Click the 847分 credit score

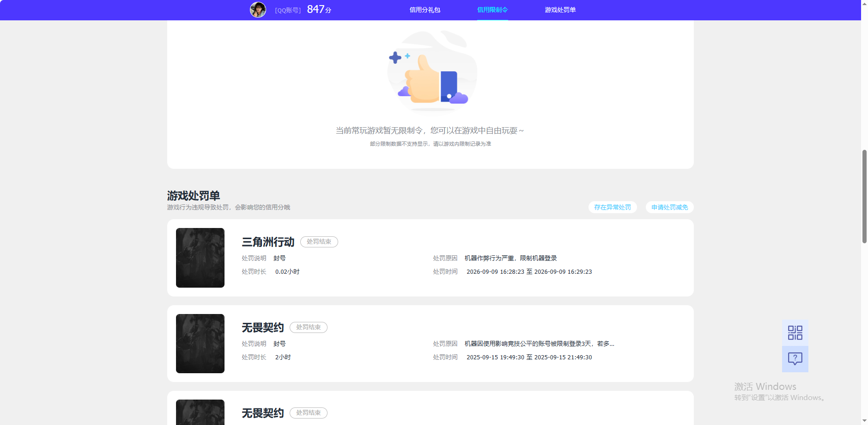pos(319,9)
